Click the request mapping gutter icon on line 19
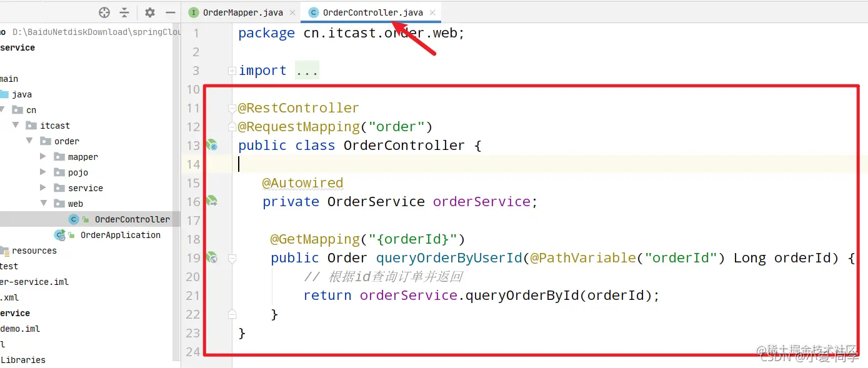The image size is (868, 368). pyautogui.click(x=212, y=257)
